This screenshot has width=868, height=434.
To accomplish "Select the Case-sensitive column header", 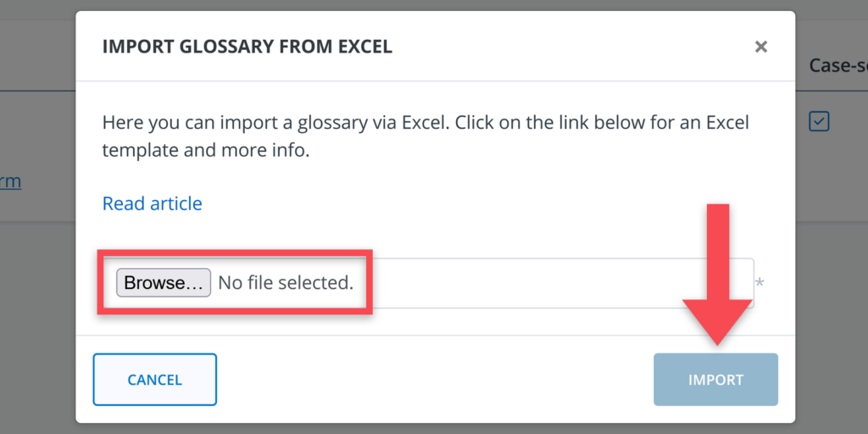I will point(837,65).
